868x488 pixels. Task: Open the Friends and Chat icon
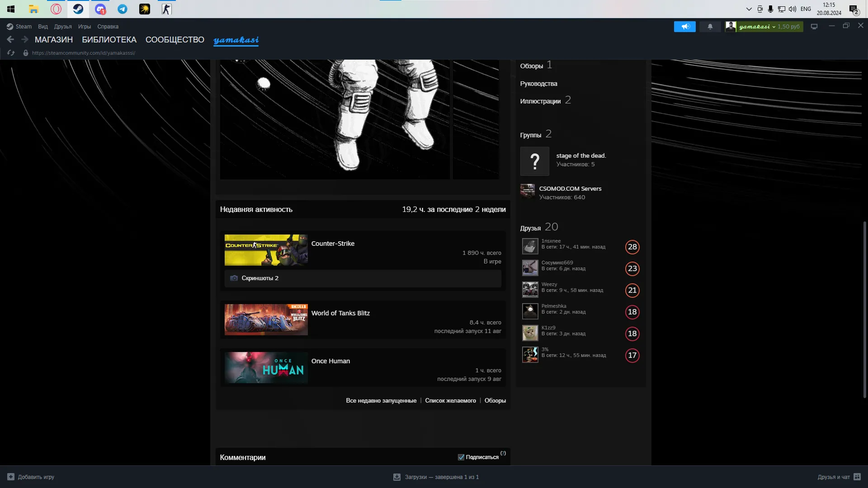[x=857, y=477]
